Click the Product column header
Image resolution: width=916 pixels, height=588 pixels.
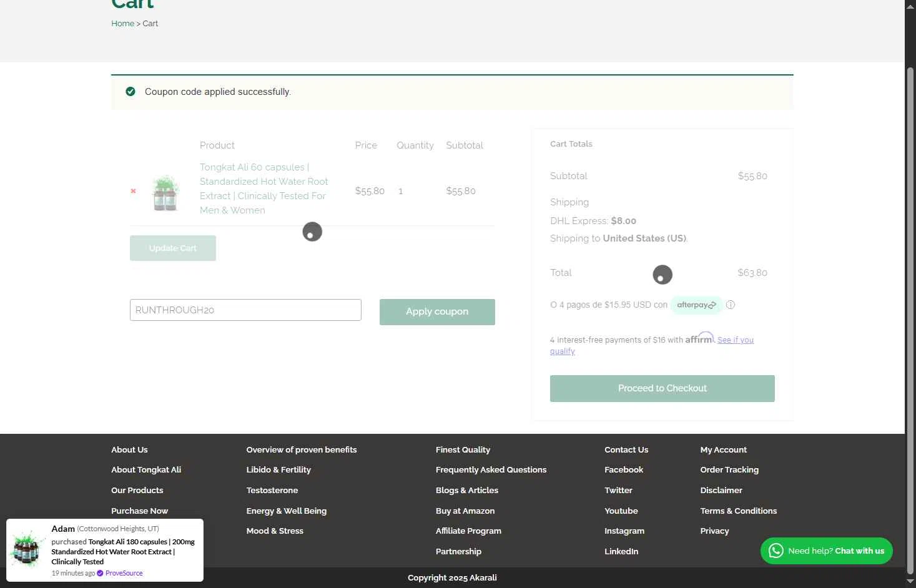[217, 145]
